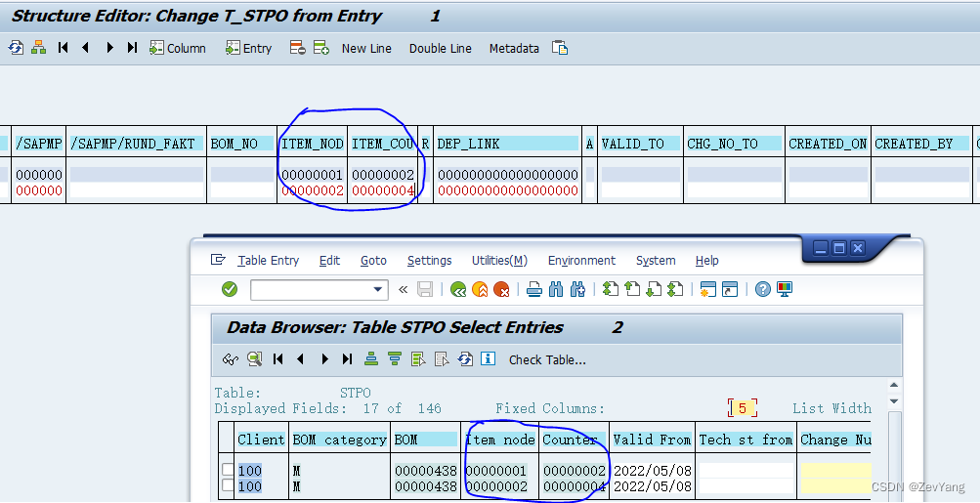The height and width of the screenshot is (503, 980).
Task: Go to last entry in Structure Editor toolbar
Action: click(x=132, y=48)
